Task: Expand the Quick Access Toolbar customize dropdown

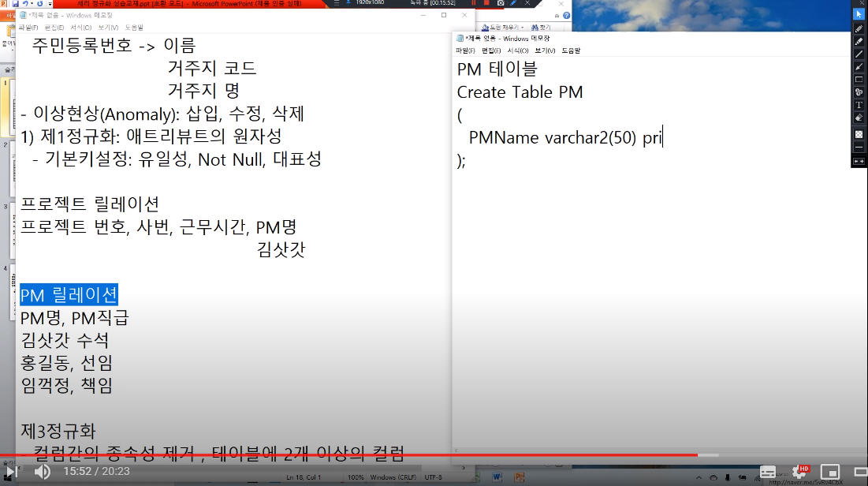Action: (50, 4)
